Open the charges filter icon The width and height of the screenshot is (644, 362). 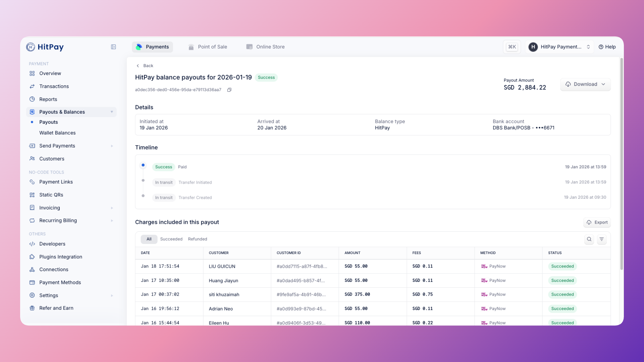(x=602, y=239)
